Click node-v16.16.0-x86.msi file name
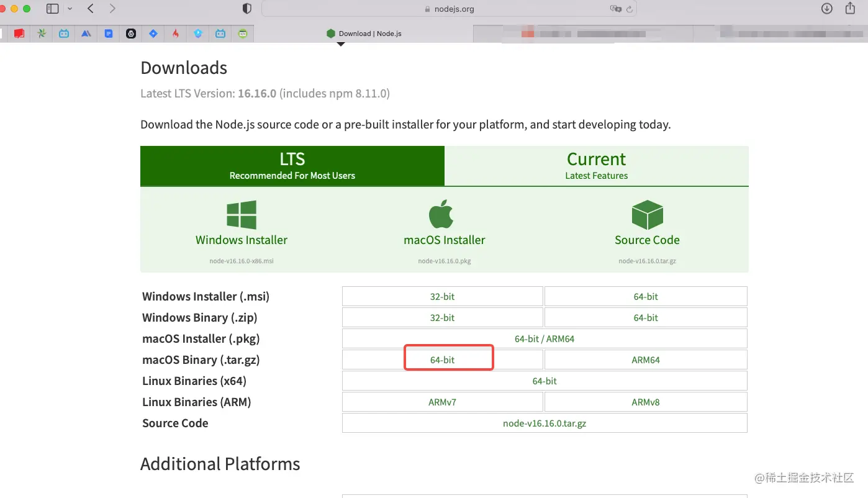 tap(242, 261)
